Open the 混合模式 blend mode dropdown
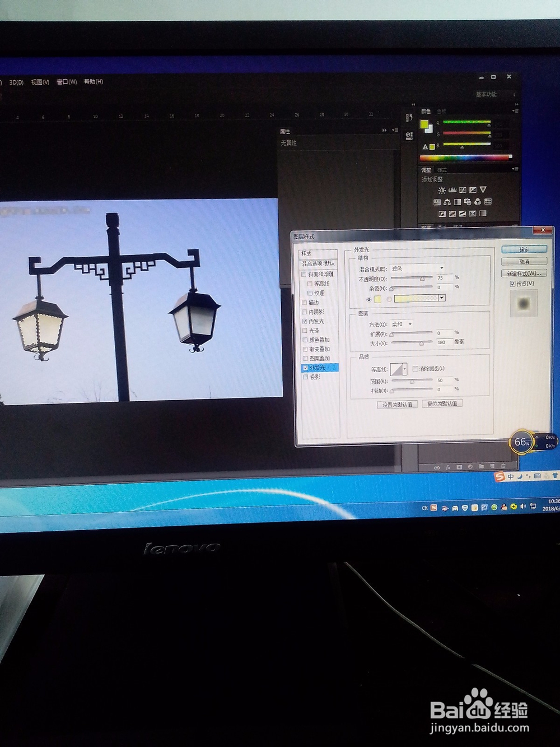Viewport: 560px width, 747px height. [x=418, y=268]
